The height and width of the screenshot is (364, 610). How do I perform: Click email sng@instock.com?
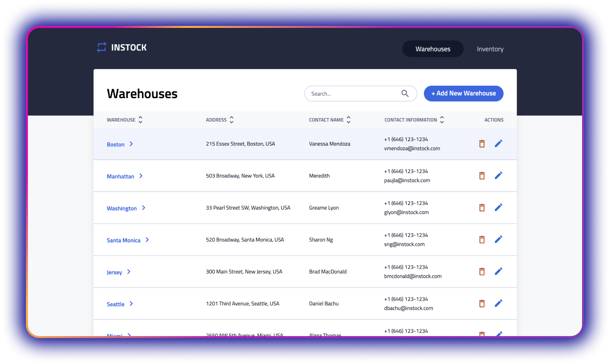click(x=404, y=244)
